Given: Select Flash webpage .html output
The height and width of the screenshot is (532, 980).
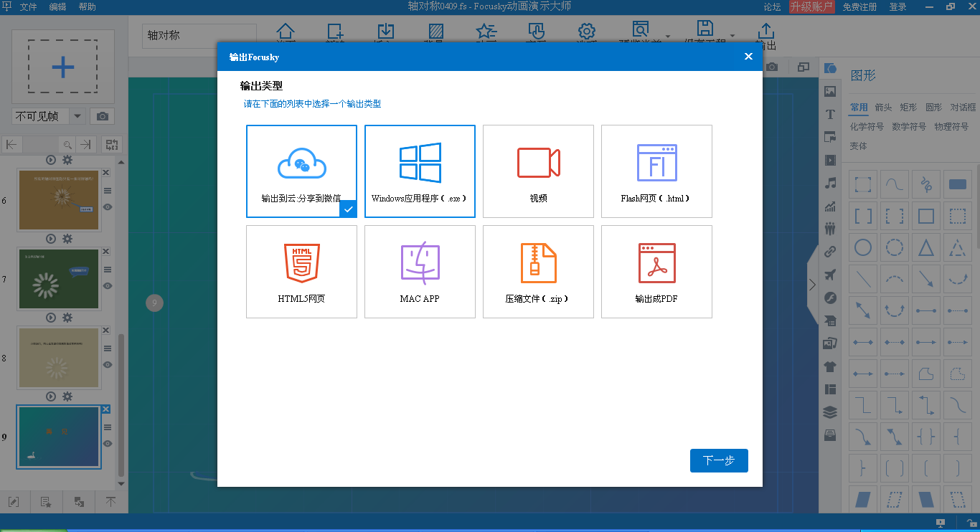Looking at the screenshot, I should 656,171.
